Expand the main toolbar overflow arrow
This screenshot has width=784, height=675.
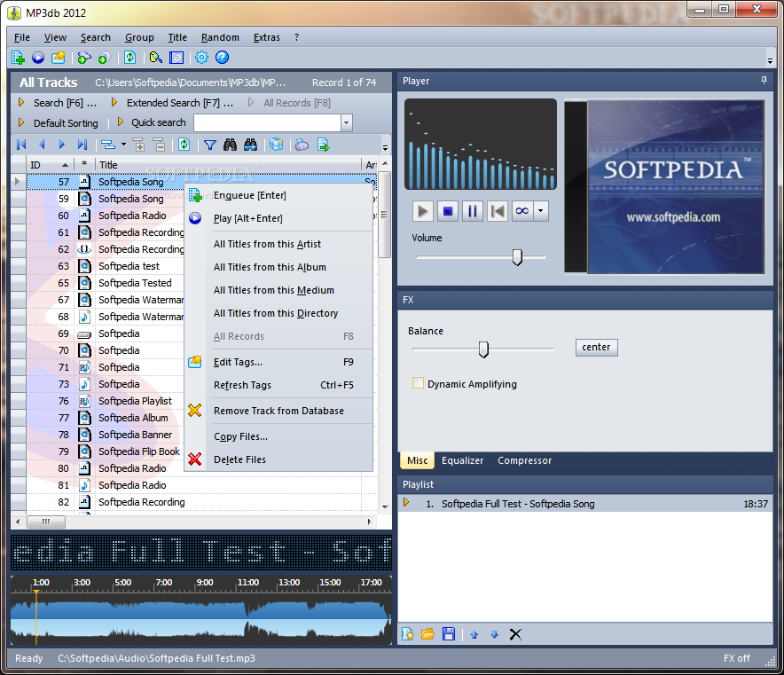(x=771, y=61)
